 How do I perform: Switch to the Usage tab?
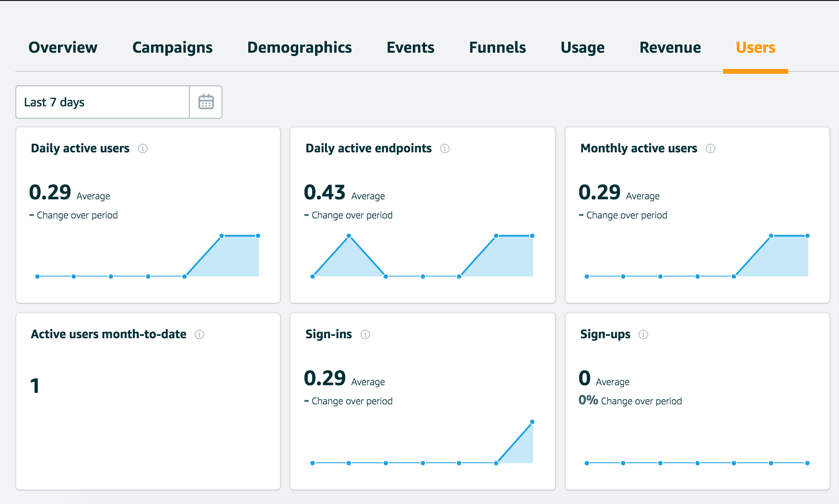tap(583, 47)
